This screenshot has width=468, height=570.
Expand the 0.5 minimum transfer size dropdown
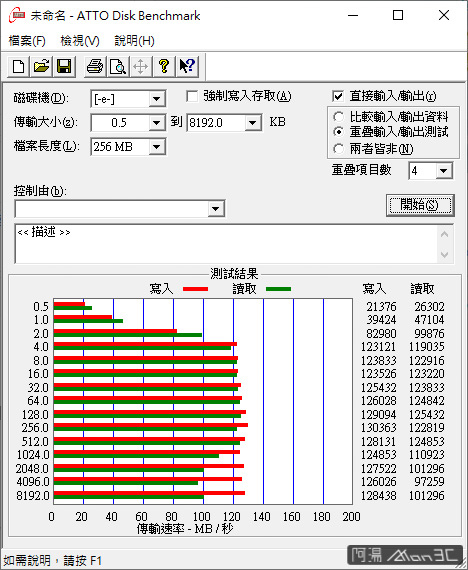pos(157,123)
